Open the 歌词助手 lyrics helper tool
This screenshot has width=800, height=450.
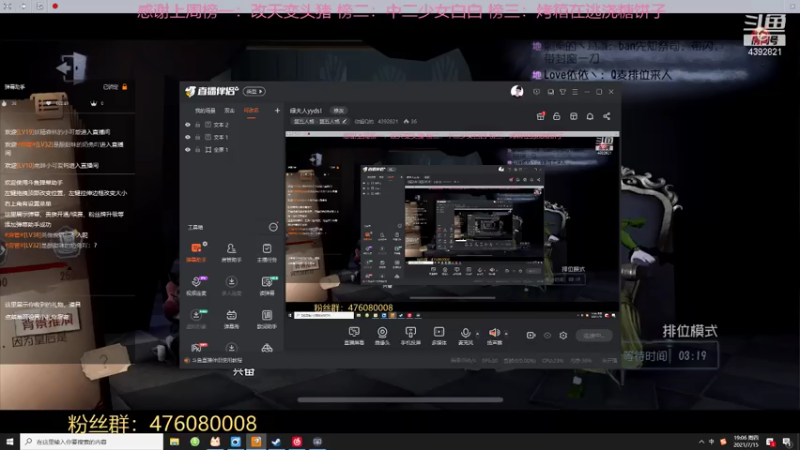[267, 319]
